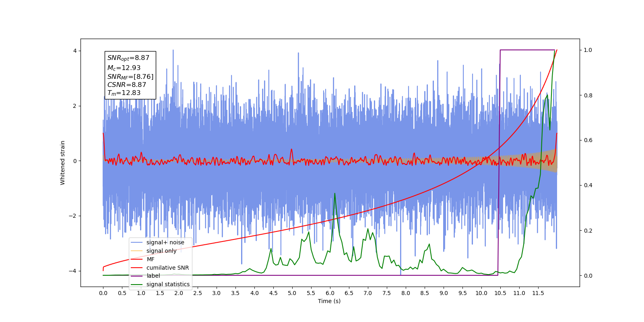Click the 2.5 tick on time axis
Image resolution: width=644 pixels, height=322 pixels.
[198, 293]
